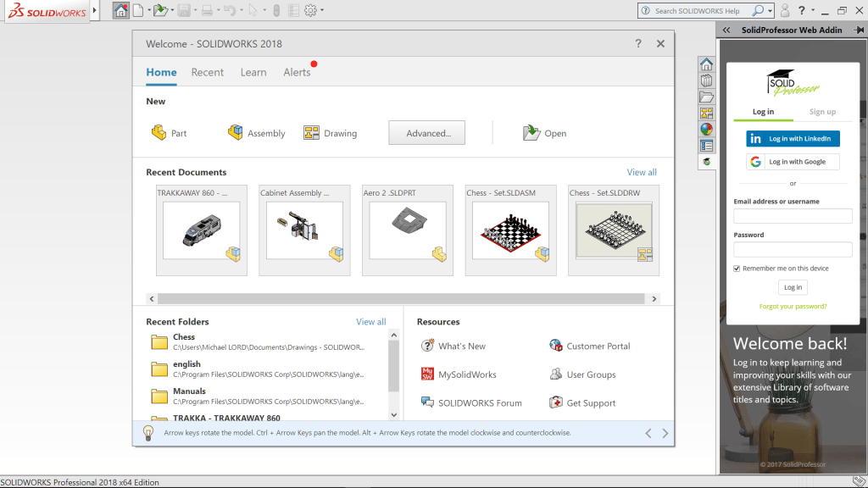
Task: Click the Recent Documents horizontal scrollbar
Action: (x=400, y=299)
